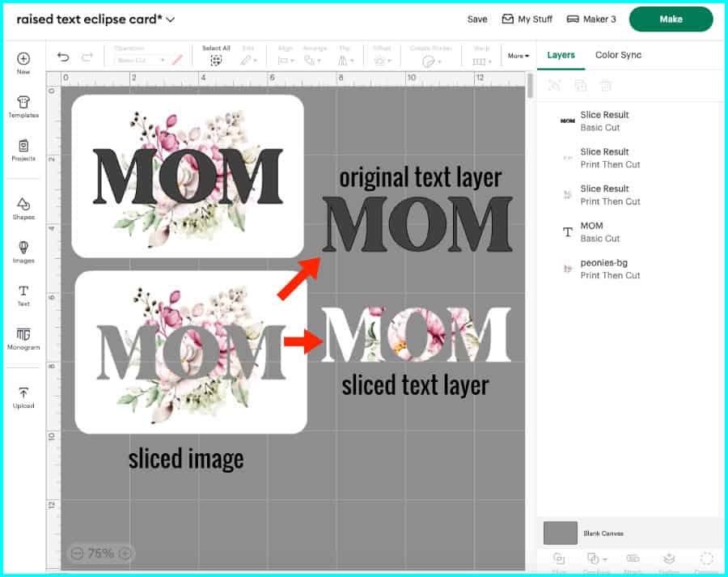
Task: Zoom out with the minus button
Action: click(77, 554)
